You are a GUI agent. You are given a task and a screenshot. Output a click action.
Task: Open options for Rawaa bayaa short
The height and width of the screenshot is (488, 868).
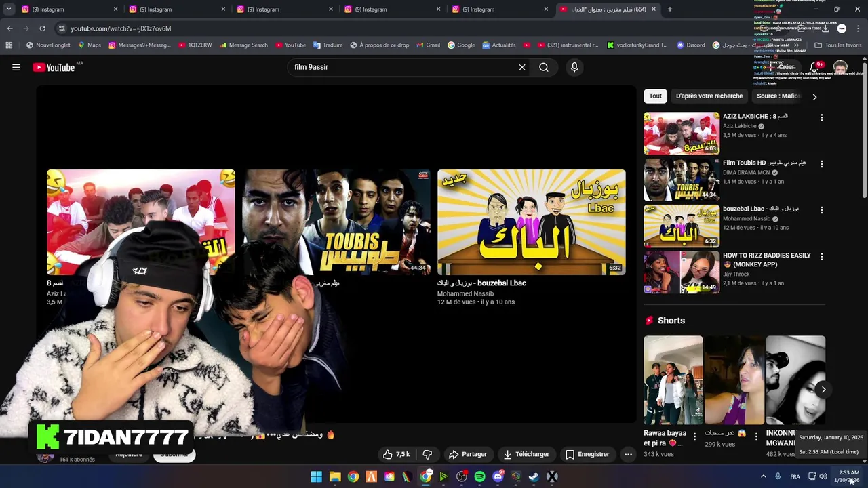coord(694,437)
